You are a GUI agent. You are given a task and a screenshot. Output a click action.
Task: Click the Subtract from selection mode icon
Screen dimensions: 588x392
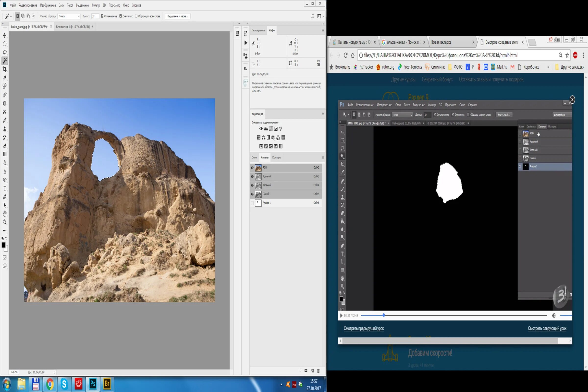28,16
